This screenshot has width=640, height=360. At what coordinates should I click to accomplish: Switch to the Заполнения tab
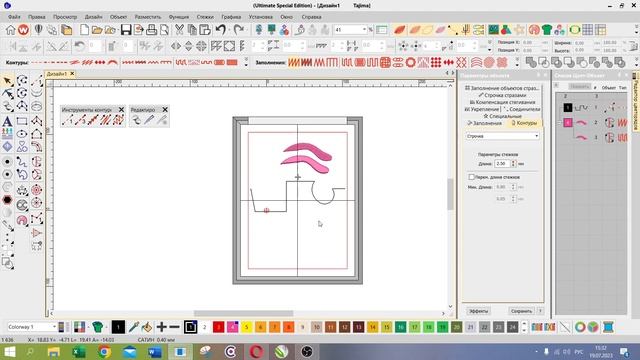pos(484,123)
